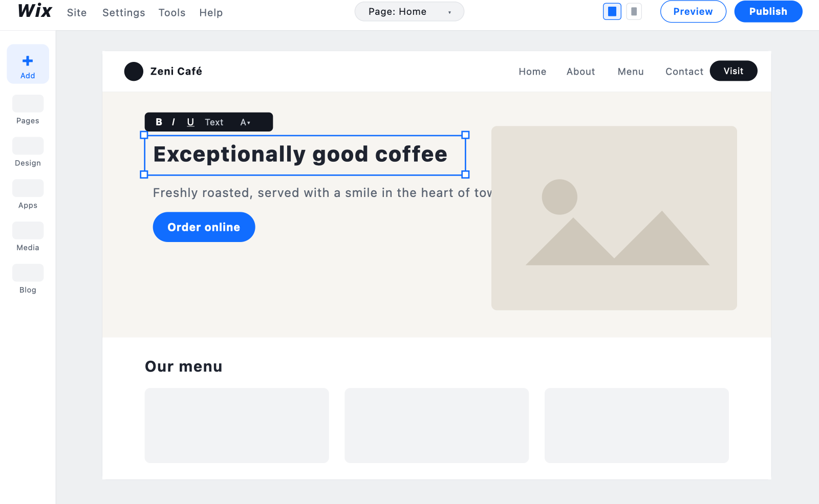The width and height of the screenshot is (819, 504).
Task: Switch to desktop view
Action: tap(612, 11)
